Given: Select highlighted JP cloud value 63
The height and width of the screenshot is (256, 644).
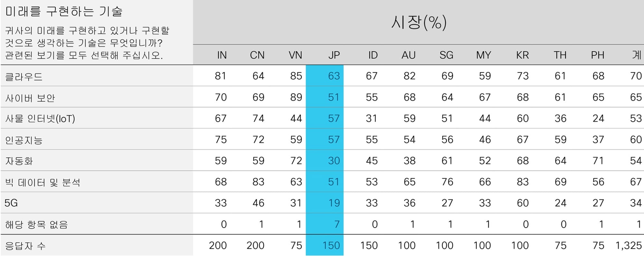Looking at the screenshot, I should point(334,76).
